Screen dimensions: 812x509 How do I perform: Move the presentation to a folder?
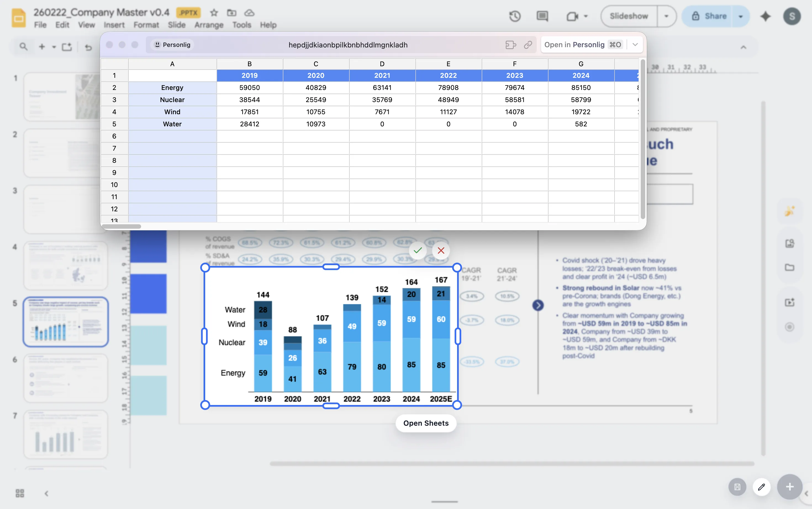click(231, 13)
